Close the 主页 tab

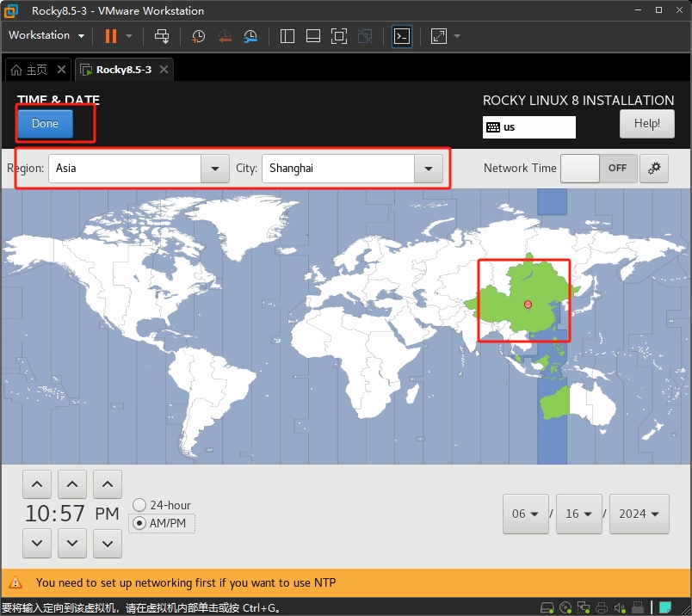coord(61,70)
